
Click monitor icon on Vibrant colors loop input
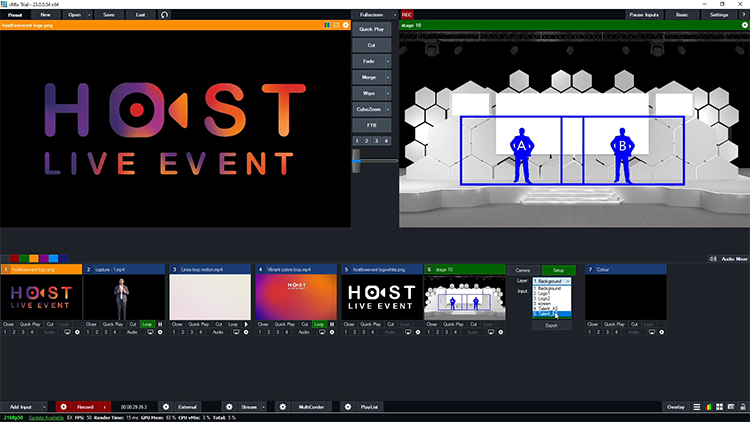click(x=322, y=331)
